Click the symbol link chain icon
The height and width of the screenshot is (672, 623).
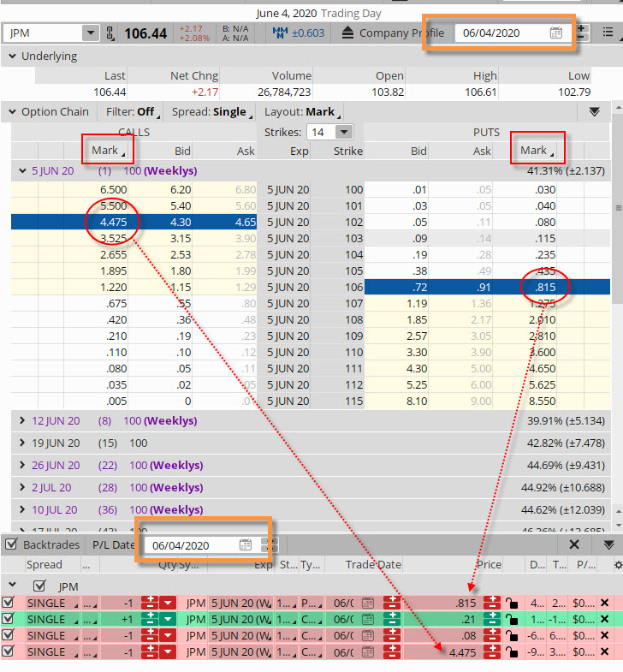[110, 33]
